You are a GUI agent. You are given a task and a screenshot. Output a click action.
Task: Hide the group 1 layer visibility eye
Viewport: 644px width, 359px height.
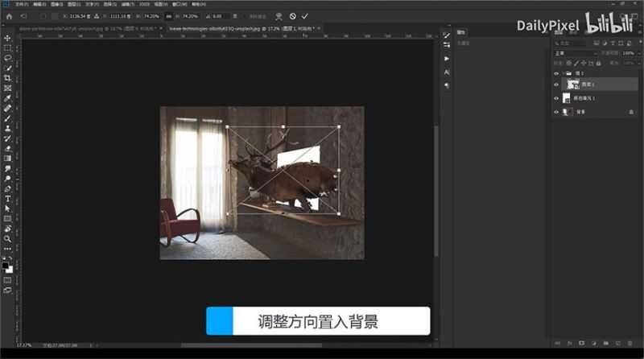[x=556, y=72]
